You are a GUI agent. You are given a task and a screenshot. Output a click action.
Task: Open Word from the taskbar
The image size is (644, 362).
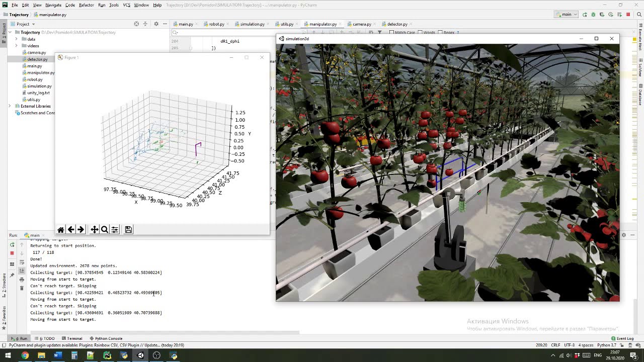coord(57,355)
